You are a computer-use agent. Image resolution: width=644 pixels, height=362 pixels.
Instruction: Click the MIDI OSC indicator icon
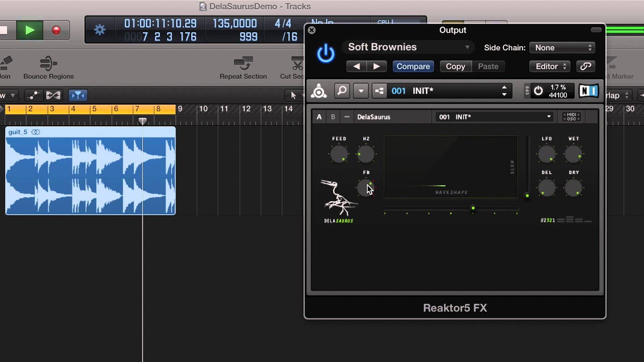click(x=572, y=117)
